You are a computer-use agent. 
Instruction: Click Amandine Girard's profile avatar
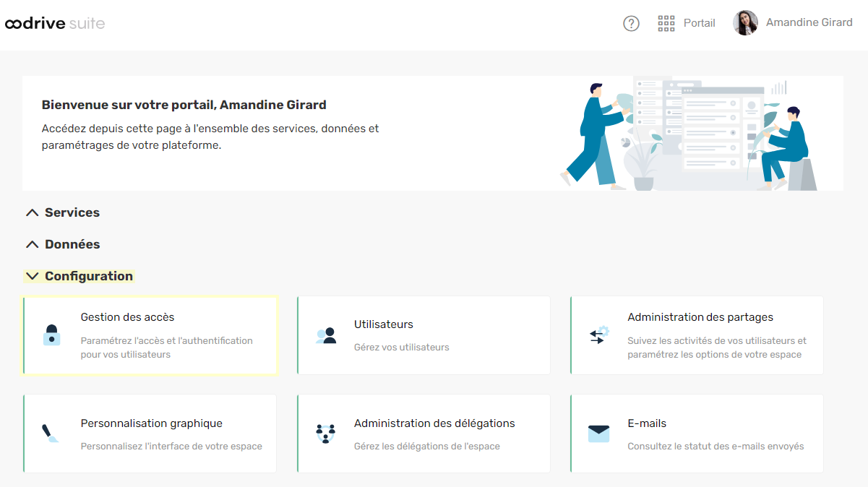tap(745, 23)
